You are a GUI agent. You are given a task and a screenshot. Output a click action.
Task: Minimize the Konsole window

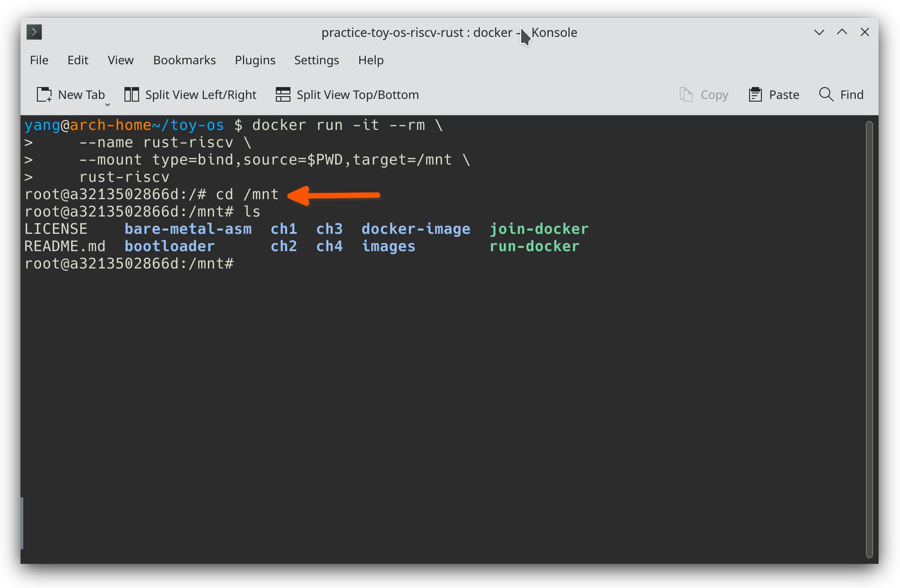(819, 32)
